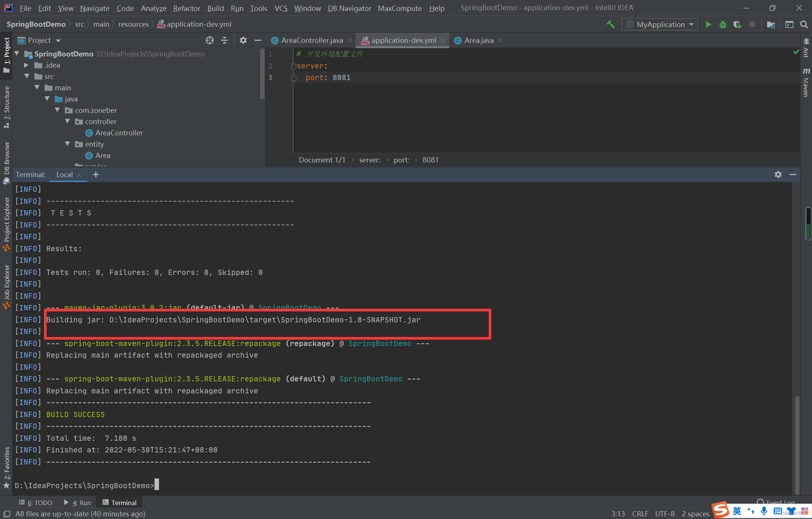This screenshot has width=812, height=519.
Task: Open the Project view mode dropdown
Action: click(x=58, y=40)
